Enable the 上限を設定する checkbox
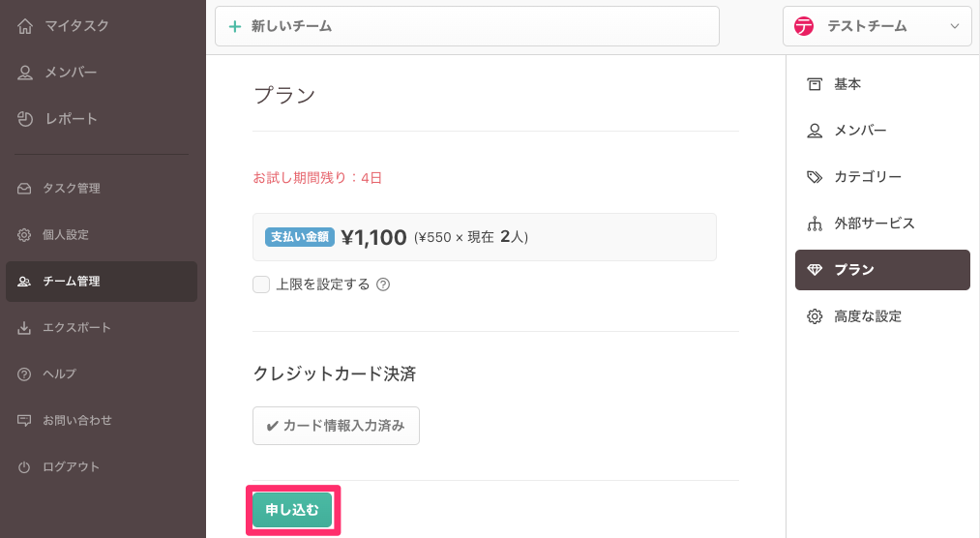980x538 pixels. point(260,284)
